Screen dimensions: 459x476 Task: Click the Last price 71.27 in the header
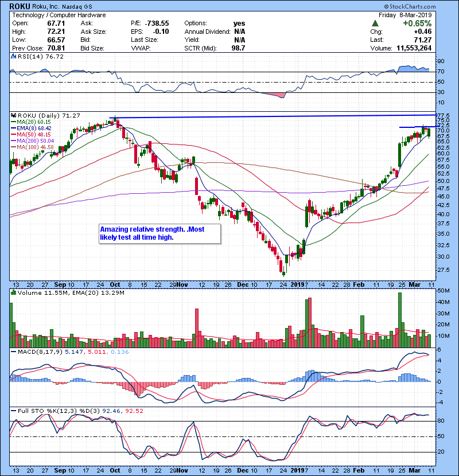pyautogui.click(x=423, y=40)
